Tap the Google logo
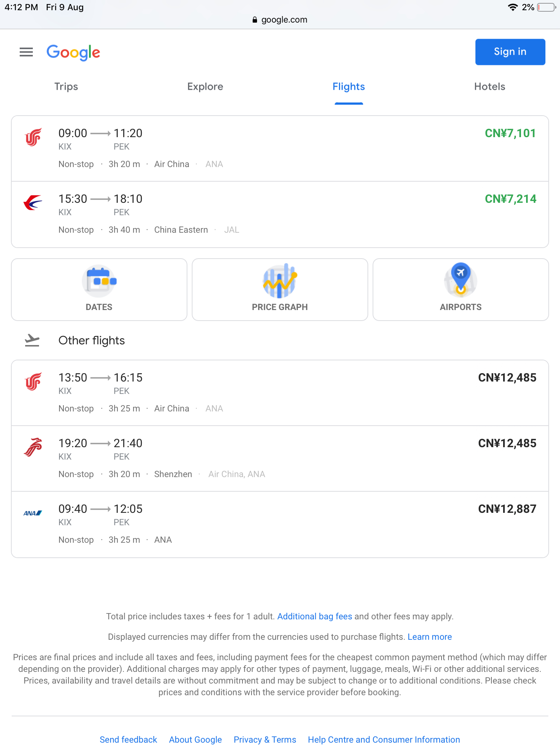The image size is (560, 747). [x=73, y=53]
